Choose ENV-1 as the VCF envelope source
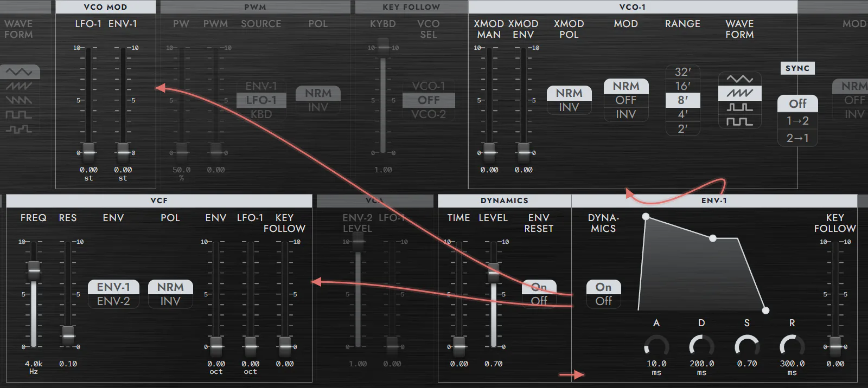This screenshot has width=868, height=388. (x=113, y=287)
